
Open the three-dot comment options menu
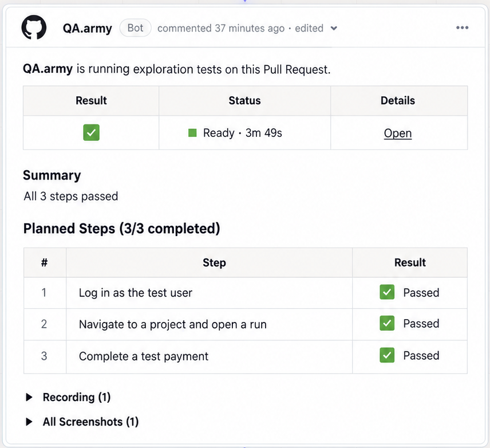(x=462, y=27)
